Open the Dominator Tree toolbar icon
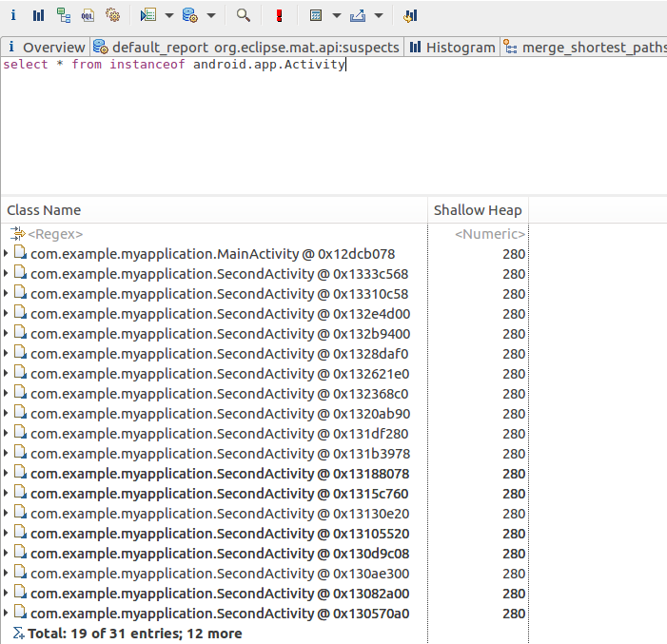Image resolution: width=667 pixels, height=644 pixels. pyautogui.click(x=64, y=16)
